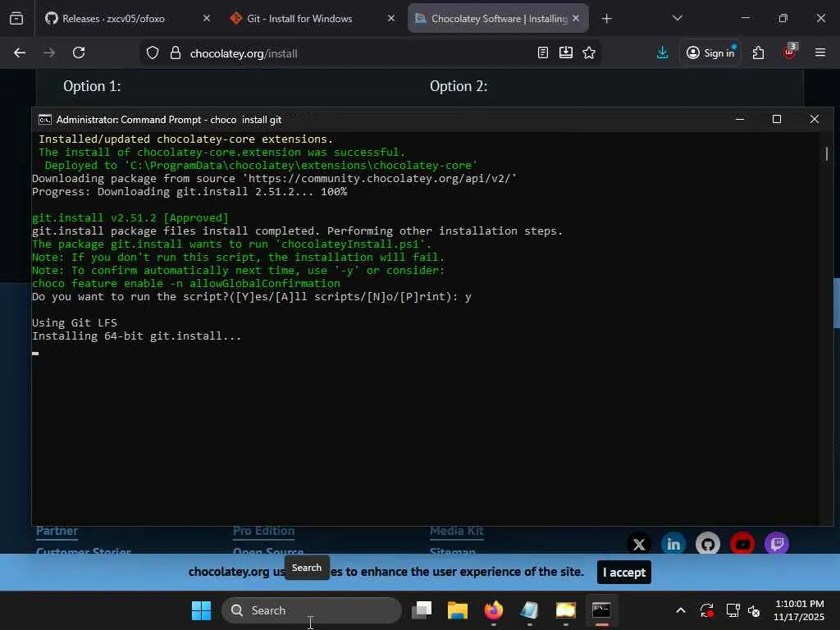Image resolution: width=840 pixels, height=630 pixels.
Task: Open a new browser tab
Action: click(606, 19)
